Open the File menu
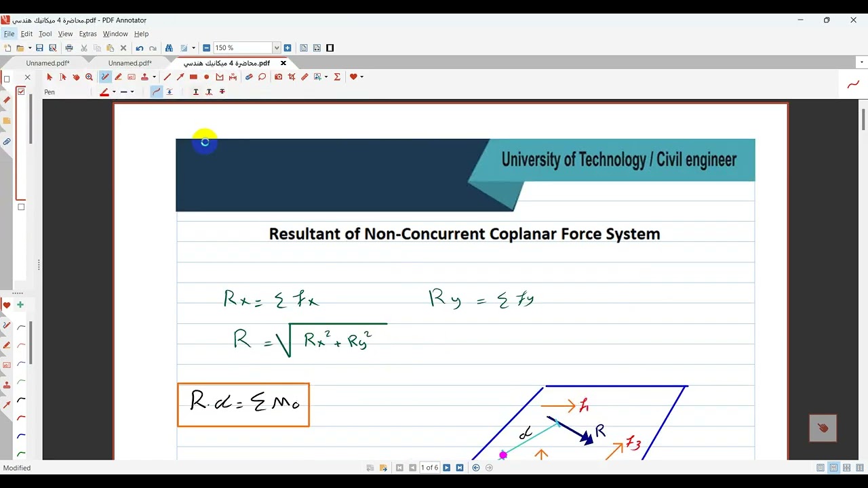 (9, 34)
